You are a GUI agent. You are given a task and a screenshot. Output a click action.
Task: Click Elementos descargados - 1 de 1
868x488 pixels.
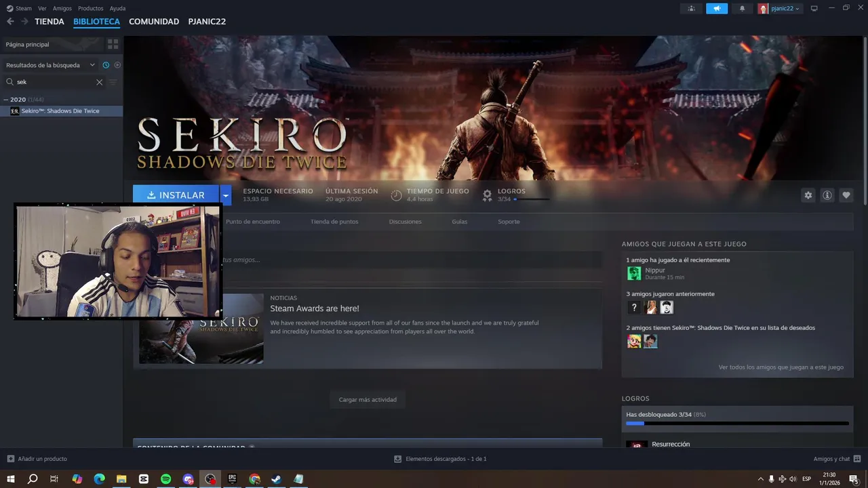click(446, 459)
